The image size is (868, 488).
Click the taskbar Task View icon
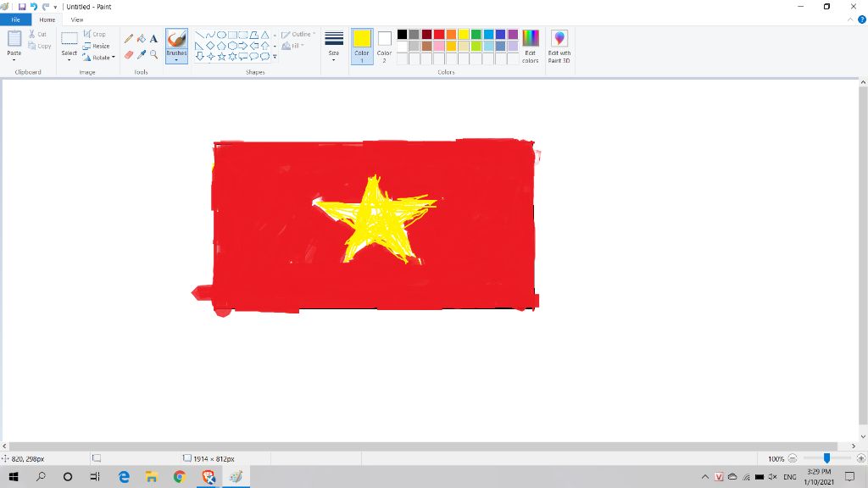pyautogui.click(x=95, y=476)
